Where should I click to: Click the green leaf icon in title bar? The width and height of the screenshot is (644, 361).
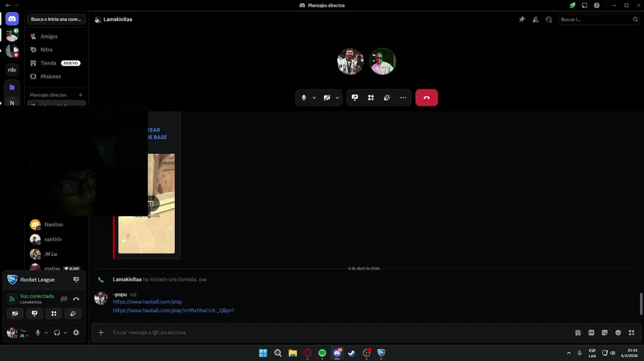572,6
